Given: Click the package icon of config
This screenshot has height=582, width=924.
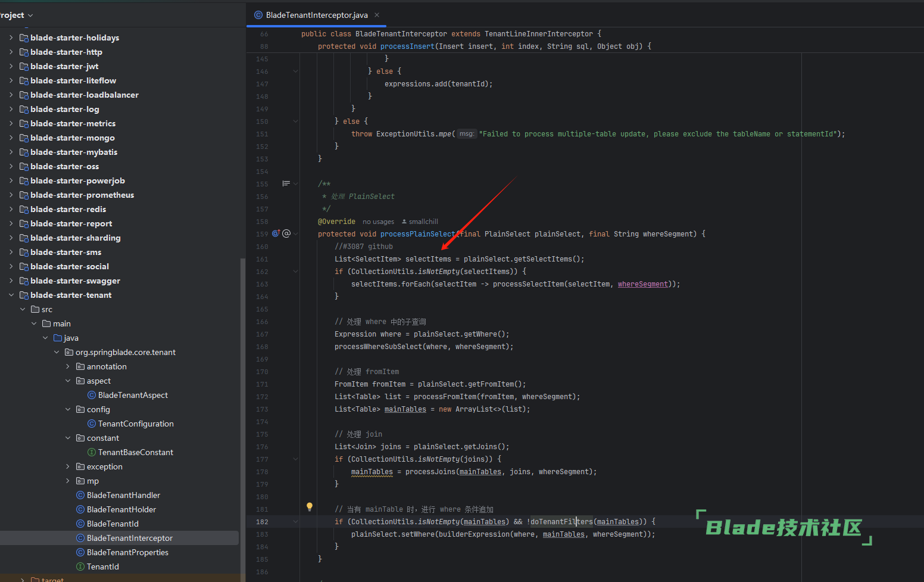Looking at the screenshot, I should click(x=80, y=409).
